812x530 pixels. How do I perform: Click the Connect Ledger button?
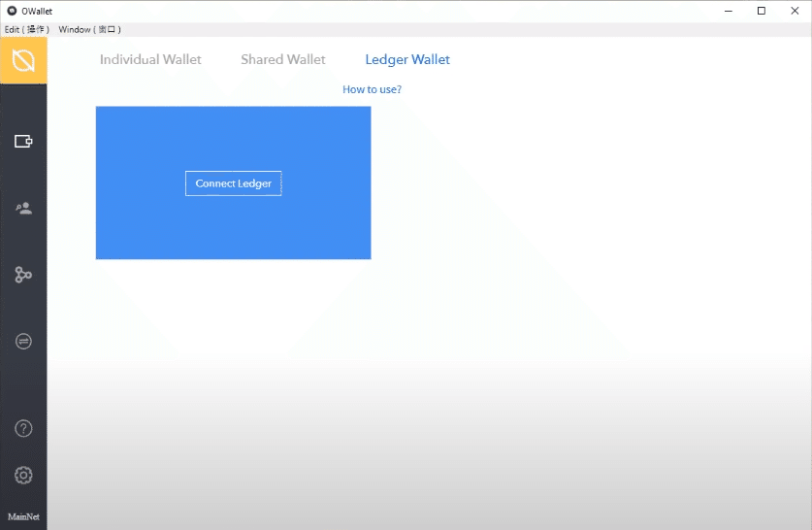(234, 183)
